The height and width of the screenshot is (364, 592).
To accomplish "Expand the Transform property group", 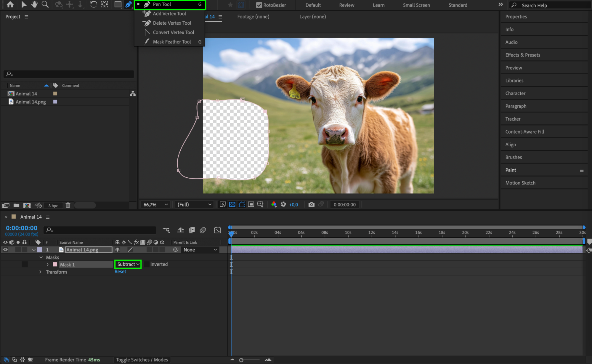I will 41,272.
